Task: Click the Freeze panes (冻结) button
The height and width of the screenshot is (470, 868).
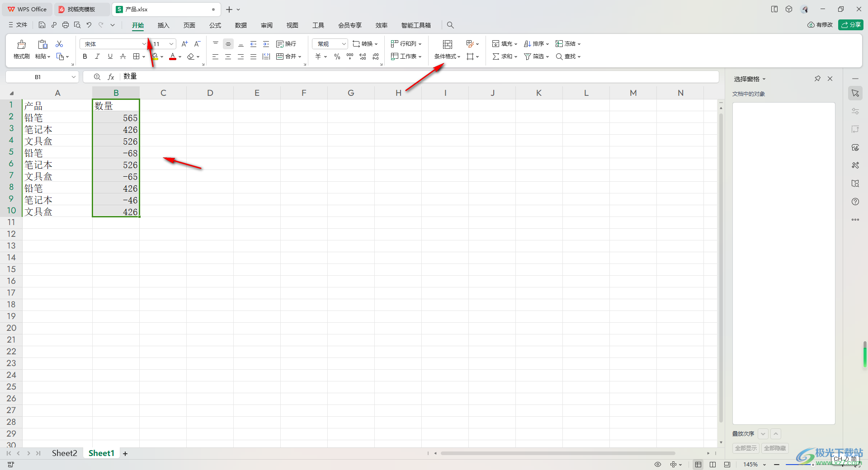Action: tap(568, 44)
